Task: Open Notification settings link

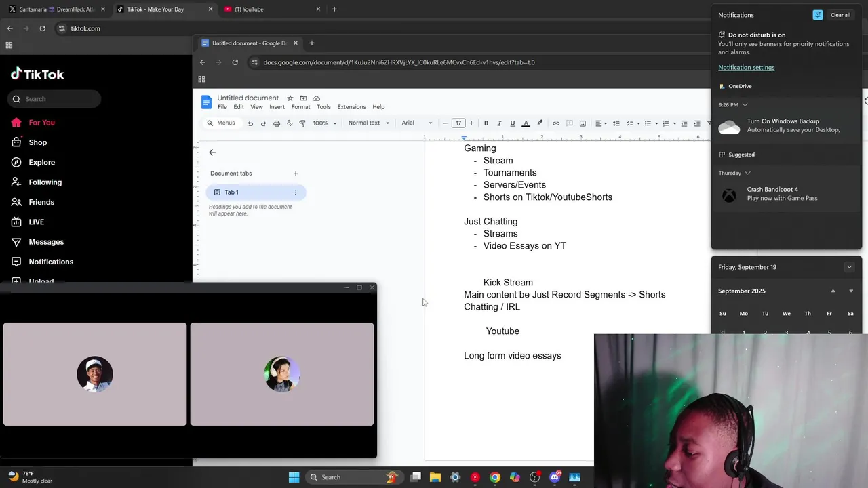Action: (x=746, y=67)
